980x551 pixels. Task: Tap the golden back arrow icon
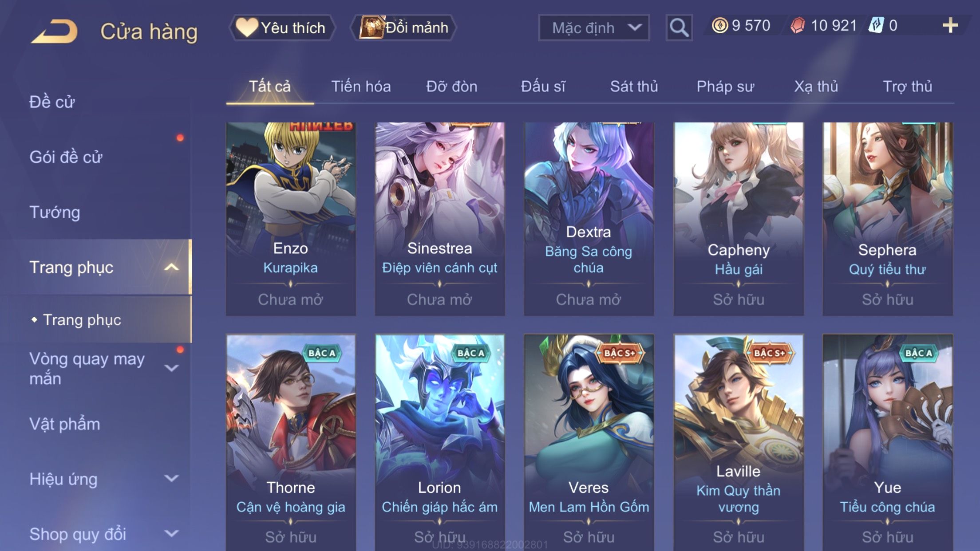[x=54, y=31]
